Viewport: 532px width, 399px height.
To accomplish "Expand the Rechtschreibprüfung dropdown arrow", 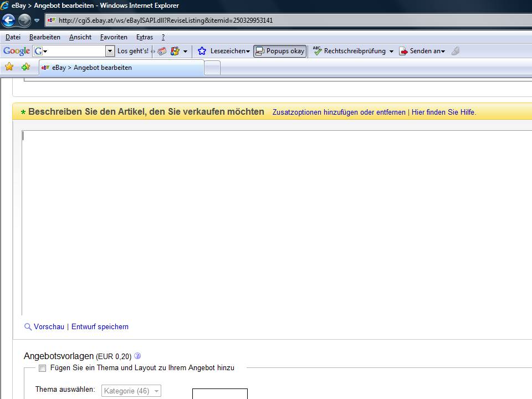I will (391, 52).
